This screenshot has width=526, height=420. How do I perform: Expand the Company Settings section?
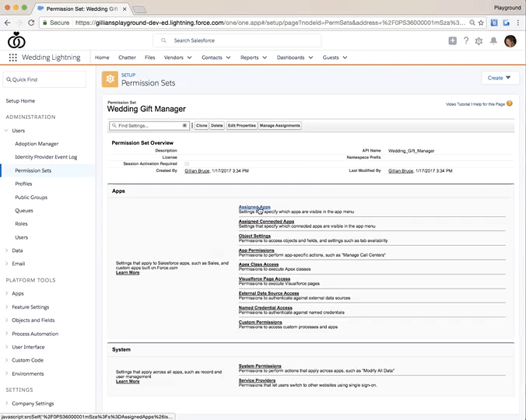tap(6, 403)
